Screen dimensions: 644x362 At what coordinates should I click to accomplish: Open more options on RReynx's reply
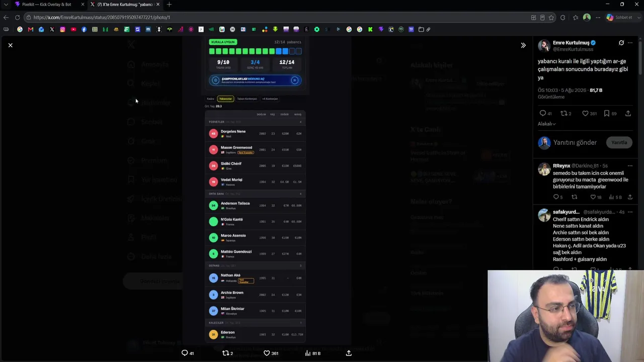(x=630, y=165)
